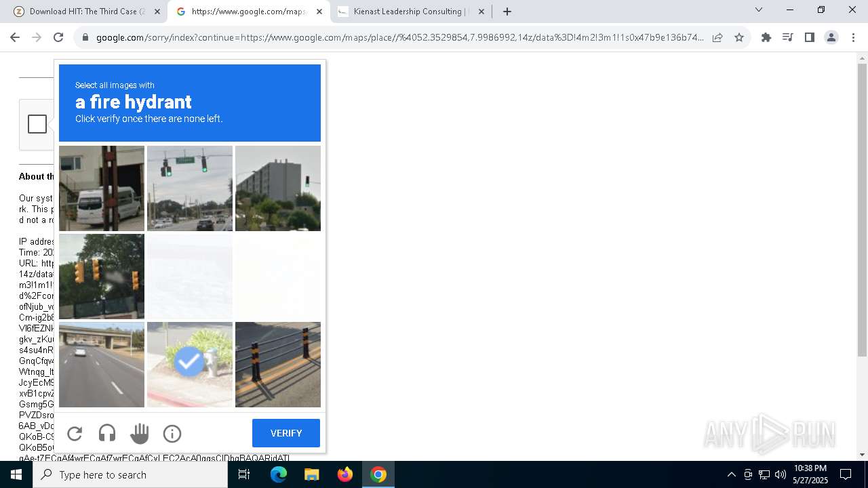Click the blue VERIFY button

point(286,433)
